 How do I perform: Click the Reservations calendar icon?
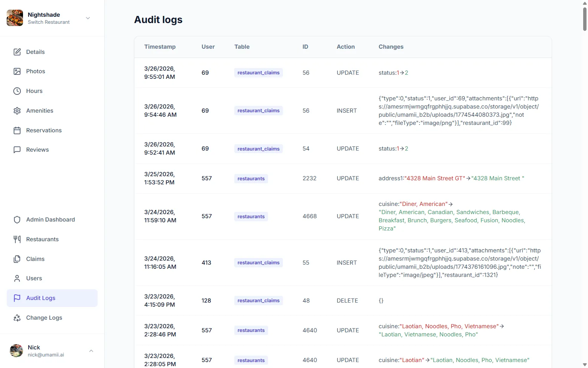(x=17, y=130)
